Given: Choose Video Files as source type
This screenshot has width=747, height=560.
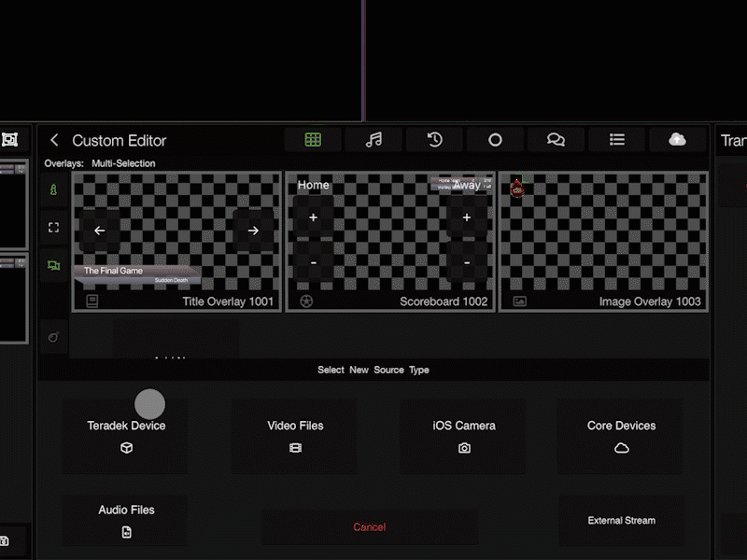Looking at the screenshot, I should [294, 436].
